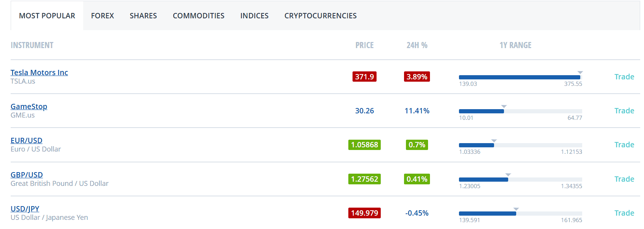644x229 pixels.
Task: Click the Tesla 24h change 3.89%
Action: tap(417, 77)
